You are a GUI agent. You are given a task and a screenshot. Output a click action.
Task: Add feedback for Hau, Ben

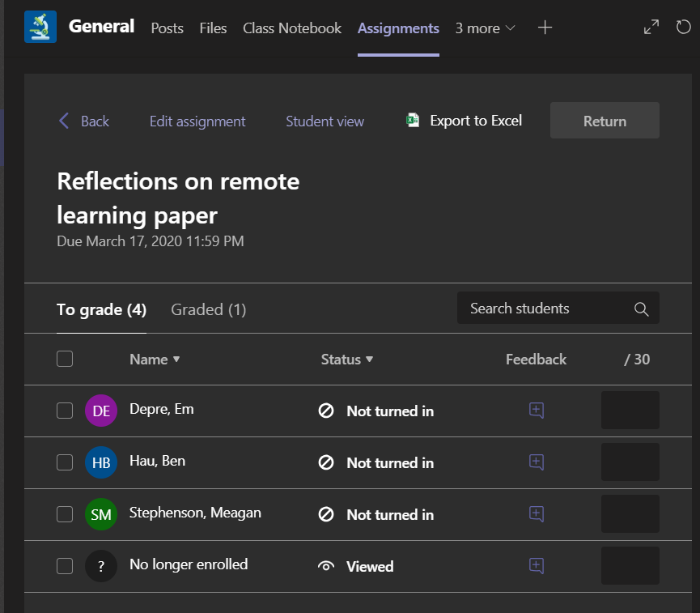537,462
